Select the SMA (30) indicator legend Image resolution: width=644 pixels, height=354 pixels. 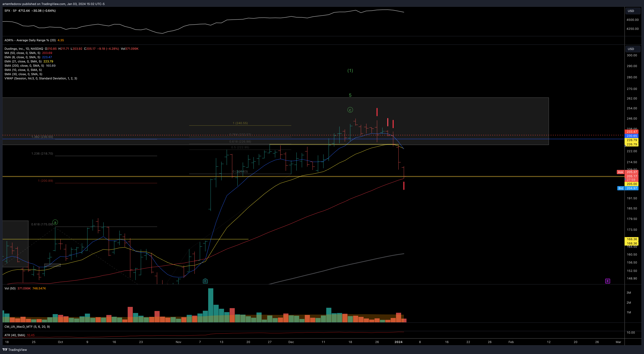(23, 74)
